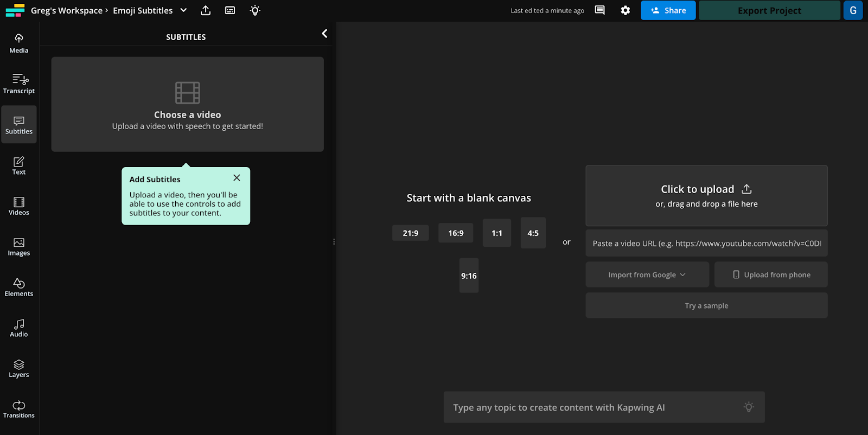Click the lightbulb icon in the top toolbar
Viewport: 868px width, 435px height.
pyautogui.click(x=255, y=10)
